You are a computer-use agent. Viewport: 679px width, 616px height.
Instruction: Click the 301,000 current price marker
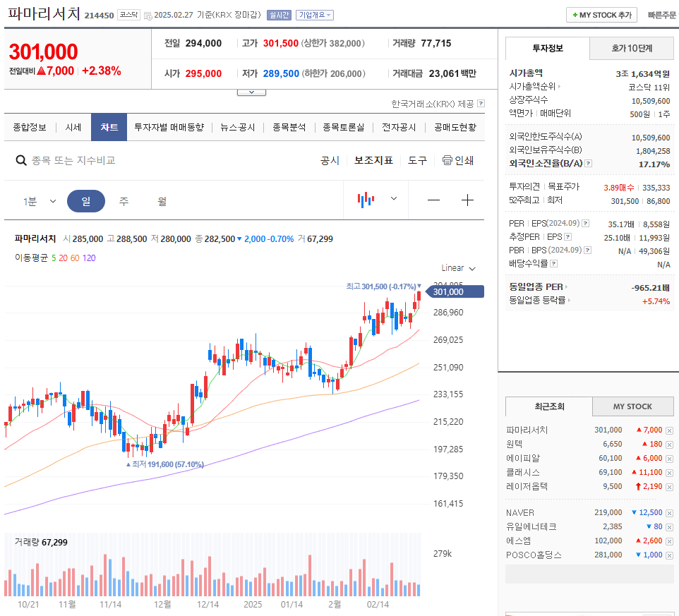[x=455, y=291]
